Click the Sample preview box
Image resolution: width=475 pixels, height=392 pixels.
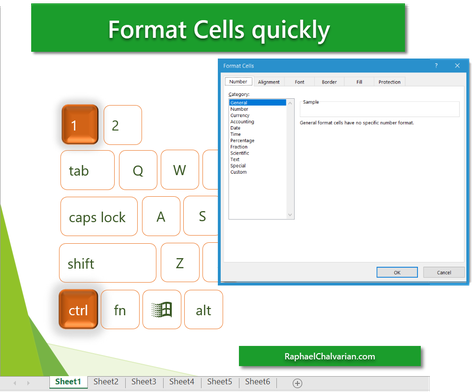380,109
